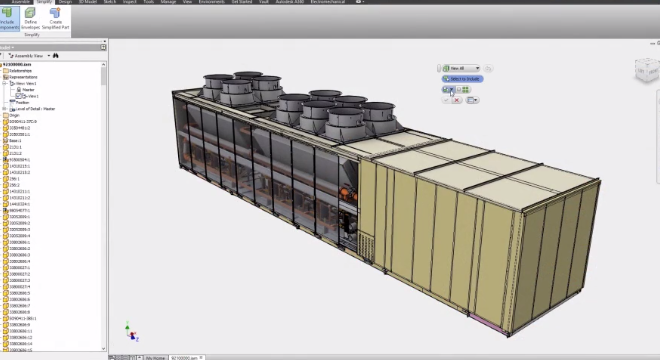Viewport: 660px width, 360px height.
Task: Click the ViewCube in the viewport corner
Action: click(x=647, y=70)
